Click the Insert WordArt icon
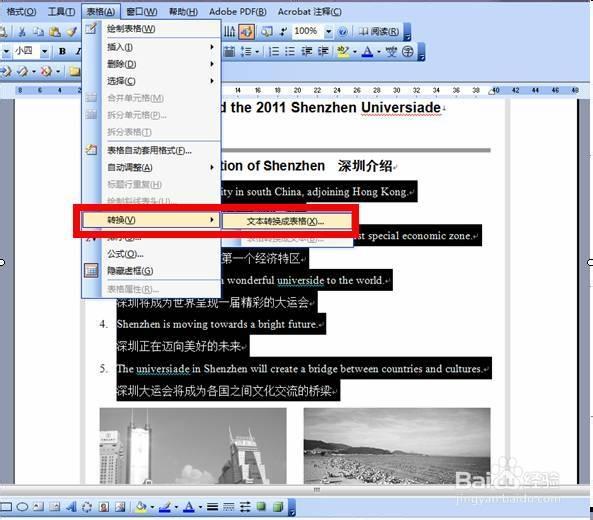The height and width of the screenshot is (520, 593). (x=71, y=507)
